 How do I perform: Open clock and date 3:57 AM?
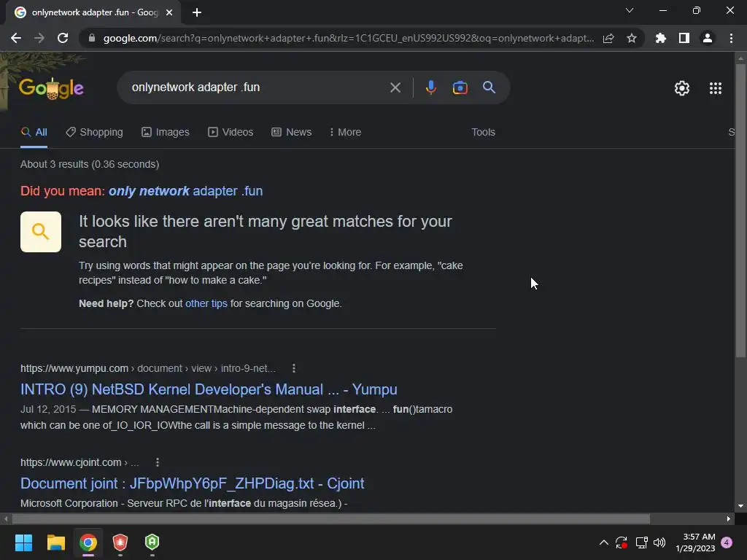pos(695,542)
